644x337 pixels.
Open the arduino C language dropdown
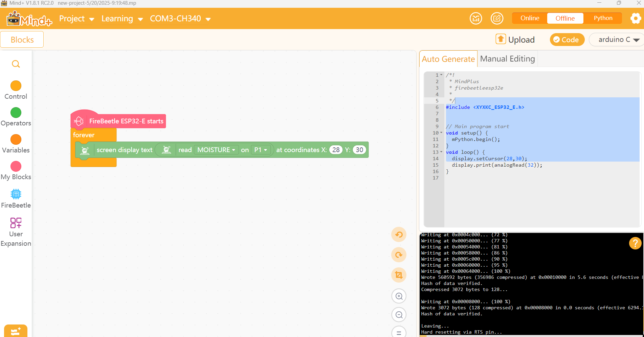pos(616,40)
